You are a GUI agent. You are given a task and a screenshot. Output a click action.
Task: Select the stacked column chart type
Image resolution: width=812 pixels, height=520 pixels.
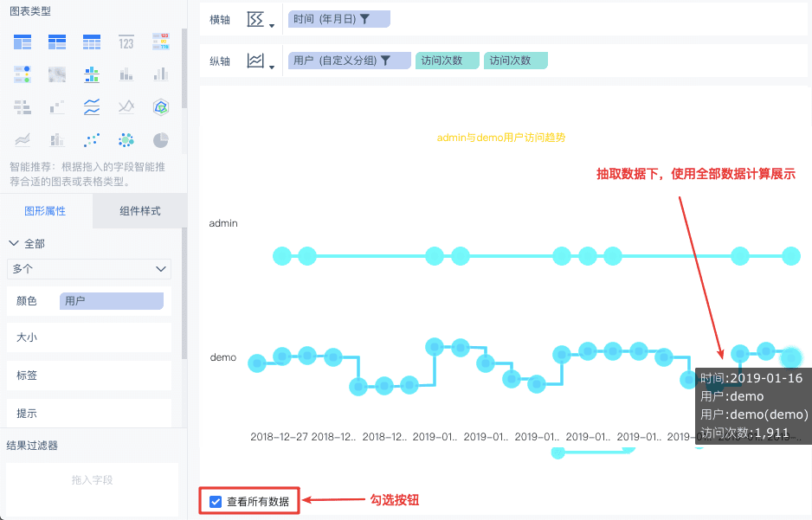pyautogui.click(x=126, y=74)
